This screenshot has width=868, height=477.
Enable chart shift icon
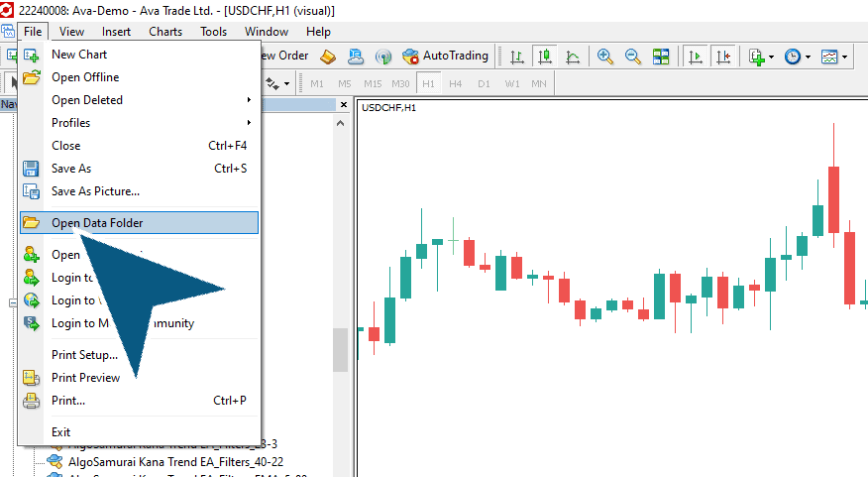(x=723, y=57)
